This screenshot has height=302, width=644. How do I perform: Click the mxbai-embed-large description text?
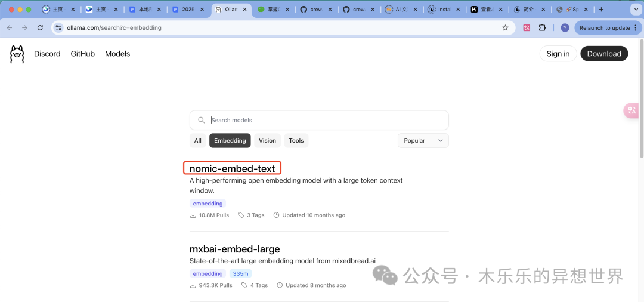(283, 260)
